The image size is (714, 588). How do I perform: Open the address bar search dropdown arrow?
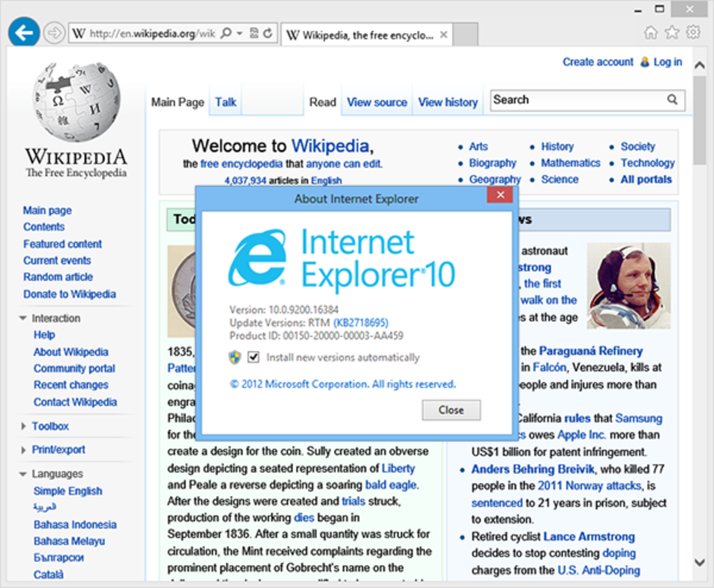point(239,33)
